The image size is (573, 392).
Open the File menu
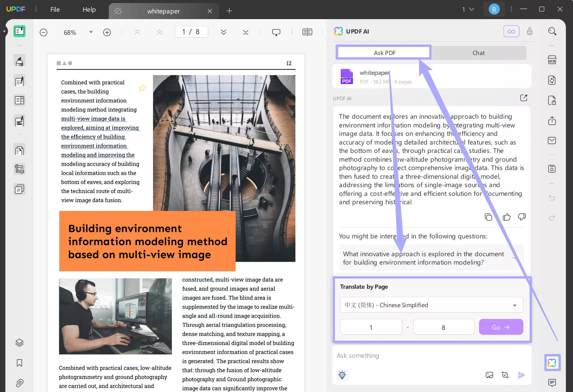55,10
